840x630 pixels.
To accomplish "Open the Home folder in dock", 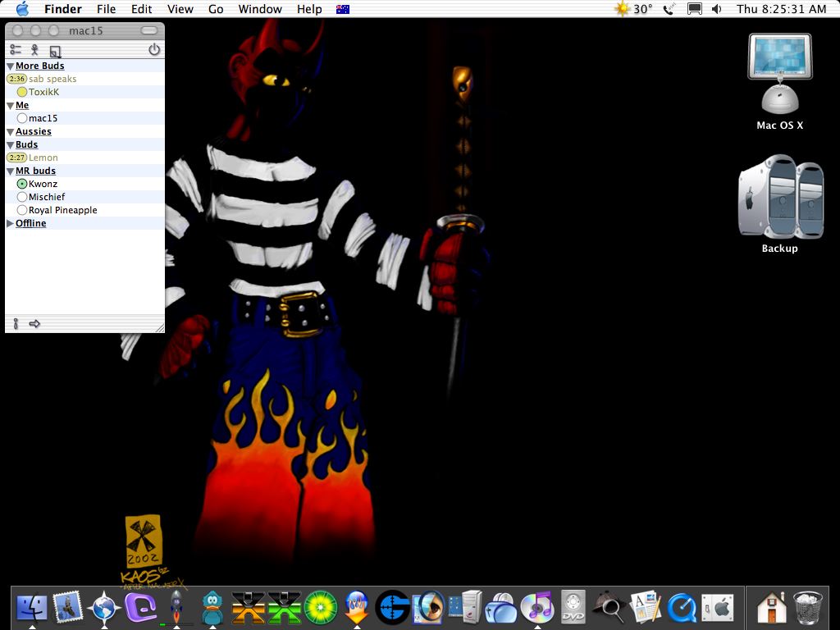I will pyautogui.click(x=771, y=608).
